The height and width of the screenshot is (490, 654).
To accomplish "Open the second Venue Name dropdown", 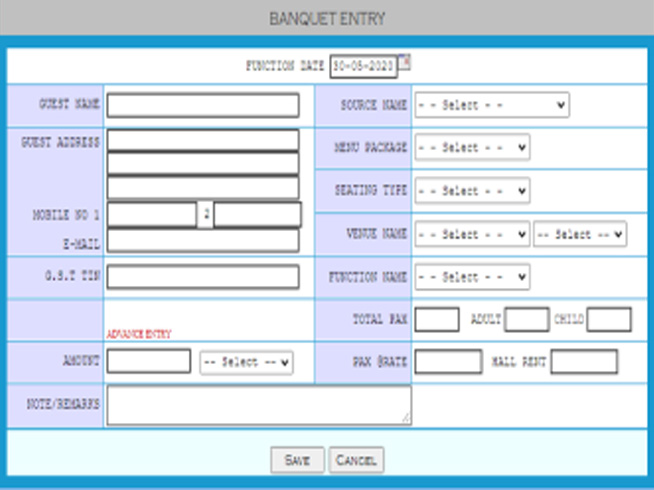I will [x=580, y=234].
